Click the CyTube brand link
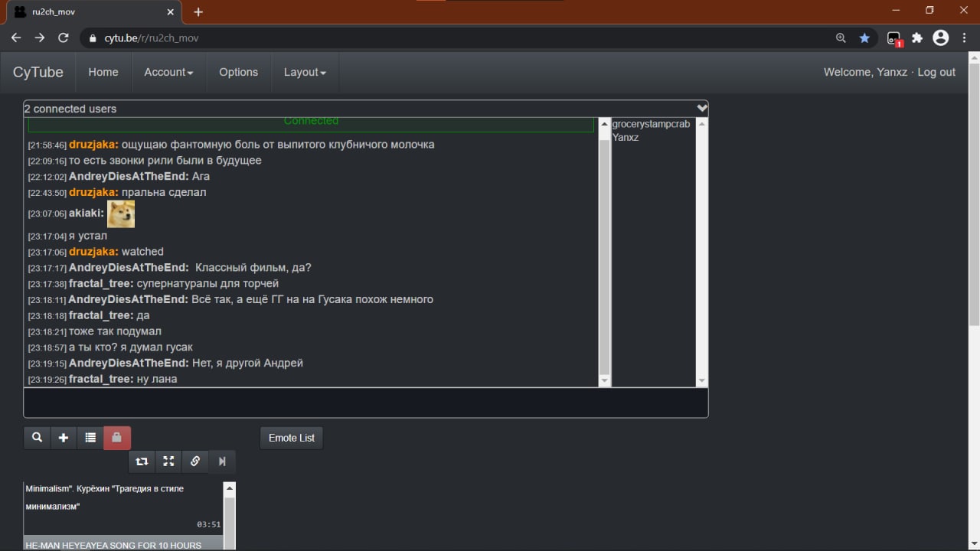Screen dimensions: 980x551 coord(38,72)
